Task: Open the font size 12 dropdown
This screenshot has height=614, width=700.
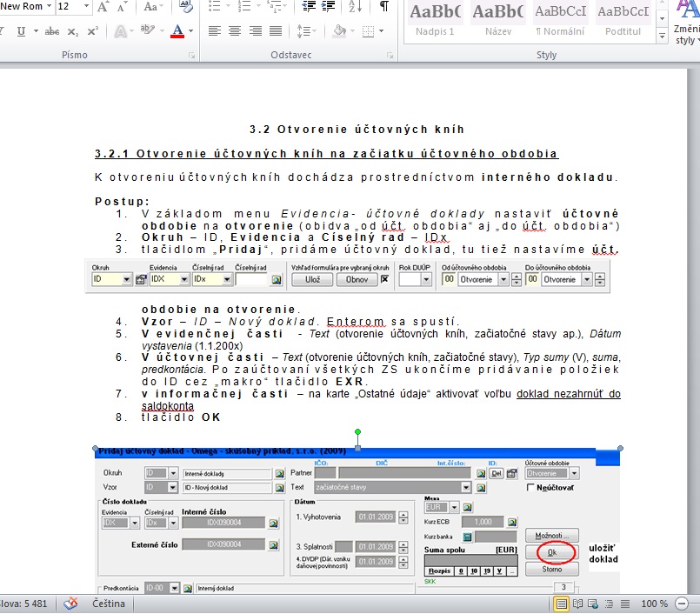Action: 87,6
